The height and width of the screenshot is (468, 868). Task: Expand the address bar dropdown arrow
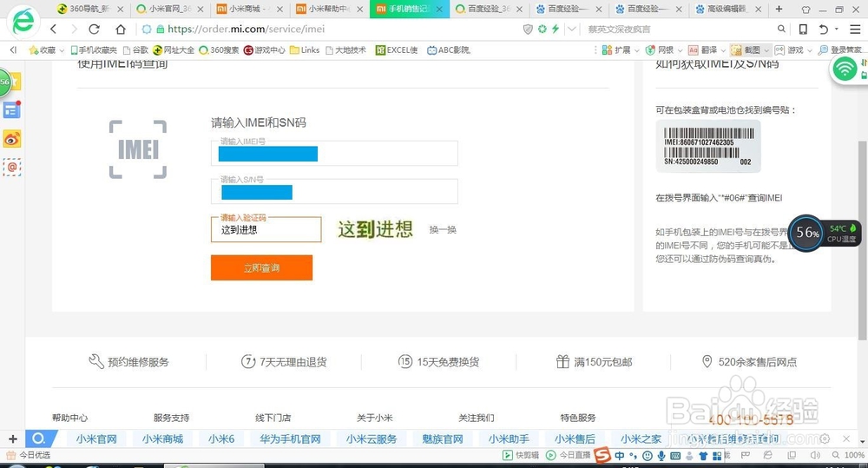click(572, 29)
